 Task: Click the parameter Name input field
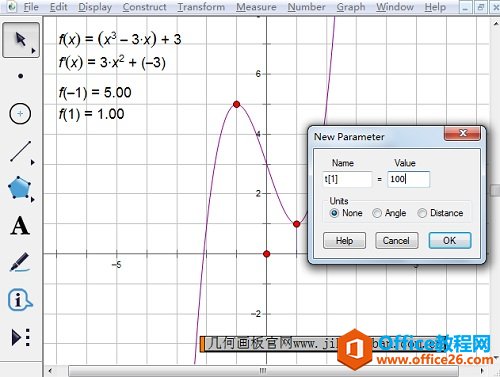coord(347,179)
